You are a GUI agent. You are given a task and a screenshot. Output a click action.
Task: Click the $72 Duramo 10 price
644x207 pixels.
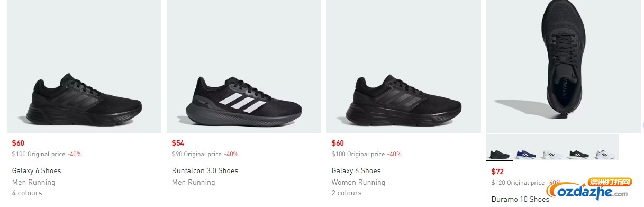coord(497,172)
